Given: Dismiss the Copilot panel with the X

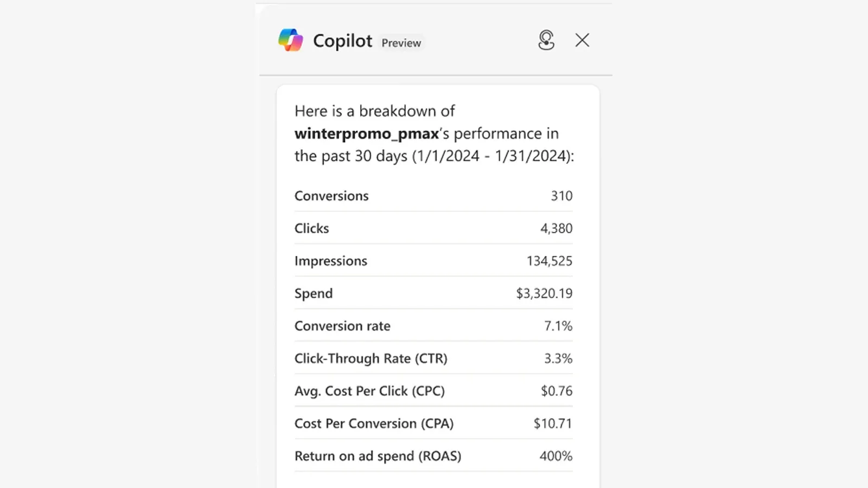Looking at the screenshot, I should pos(582,40).
